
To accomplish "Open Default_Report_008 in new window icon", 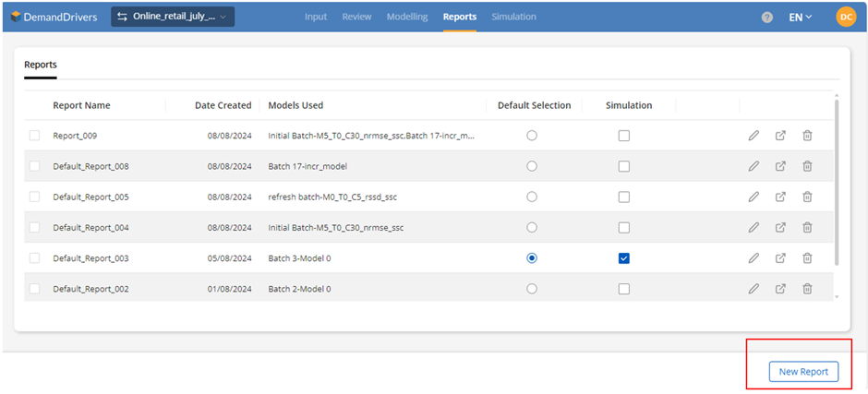I will 780,166.
